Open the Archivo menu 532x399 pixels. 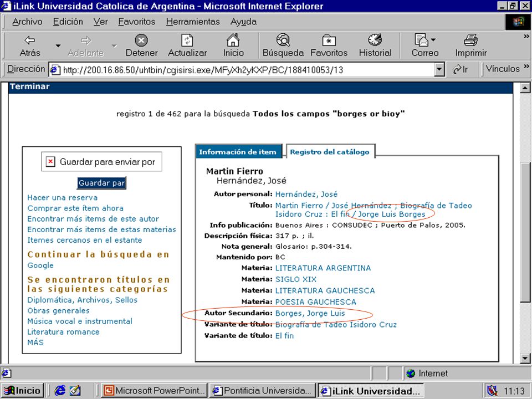pos(27,22)
